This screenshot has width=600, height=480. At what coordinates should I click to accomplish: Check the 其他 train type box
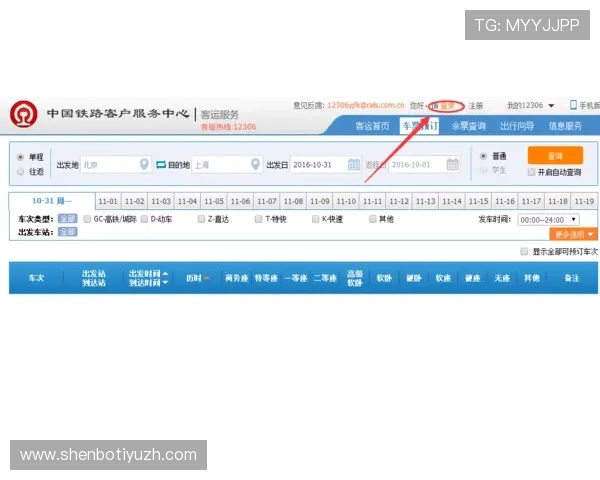point(372,219)
